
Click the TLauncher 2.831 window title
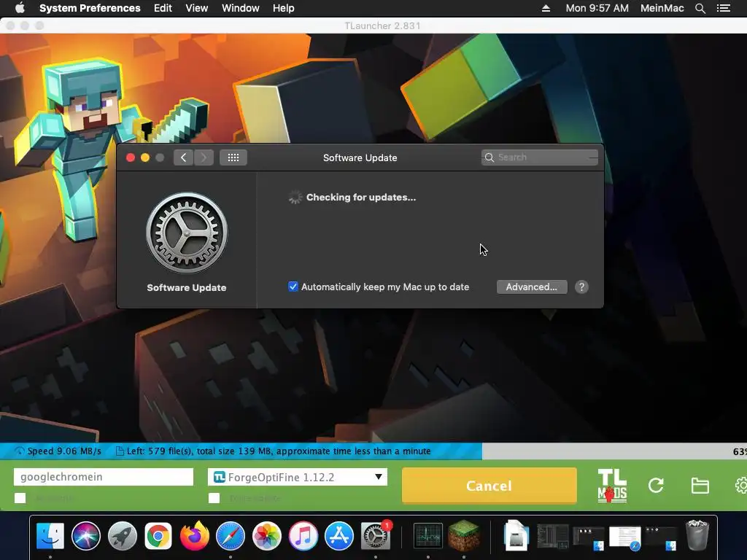(x=382, y=26)
